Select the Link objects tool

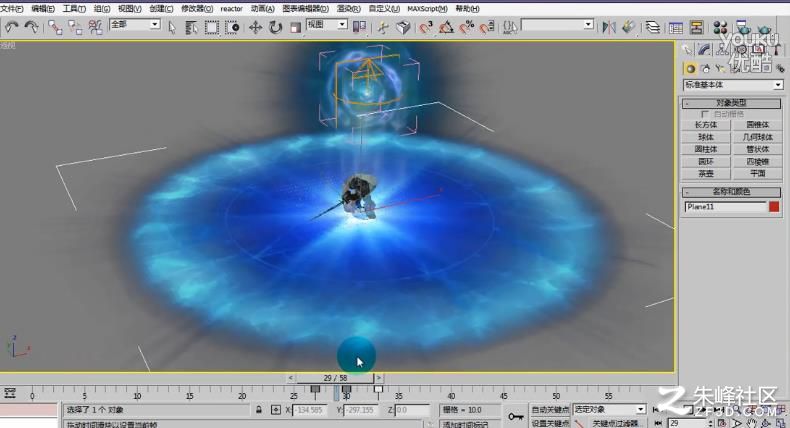(x=55, y=27)
